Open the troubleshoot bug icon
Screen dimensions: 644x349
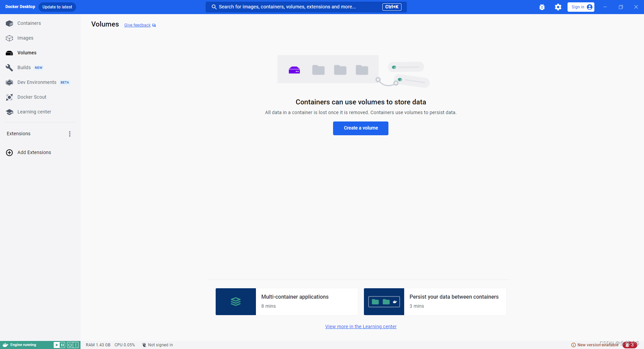[542, 7]
